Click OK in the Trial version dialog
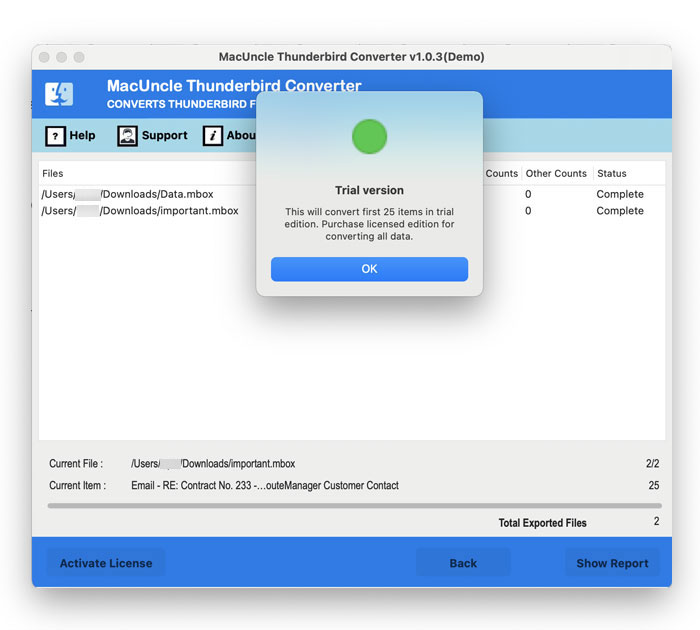The width and height of the screenshot is (700, 630). 369,269
